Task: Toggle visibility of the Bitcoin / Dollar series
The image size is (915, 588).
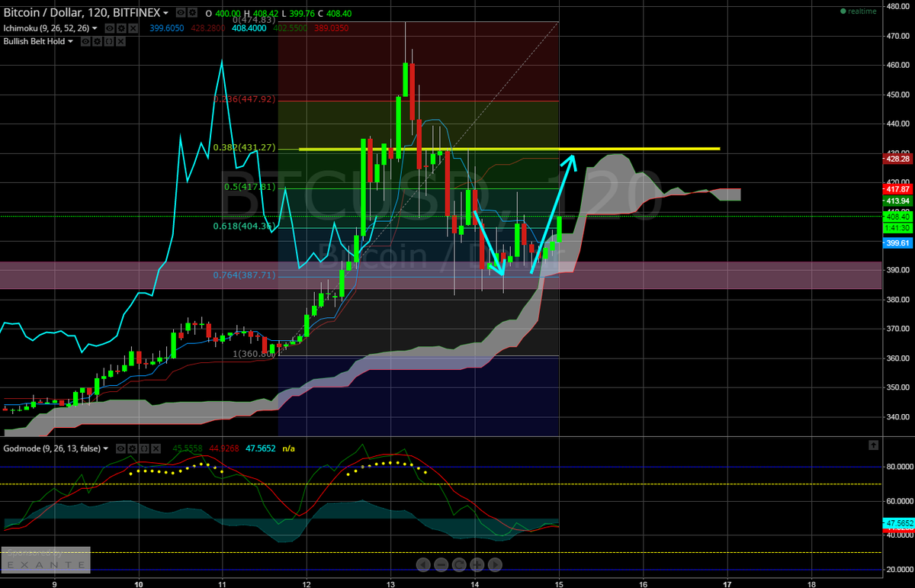Action: point(181,12)
